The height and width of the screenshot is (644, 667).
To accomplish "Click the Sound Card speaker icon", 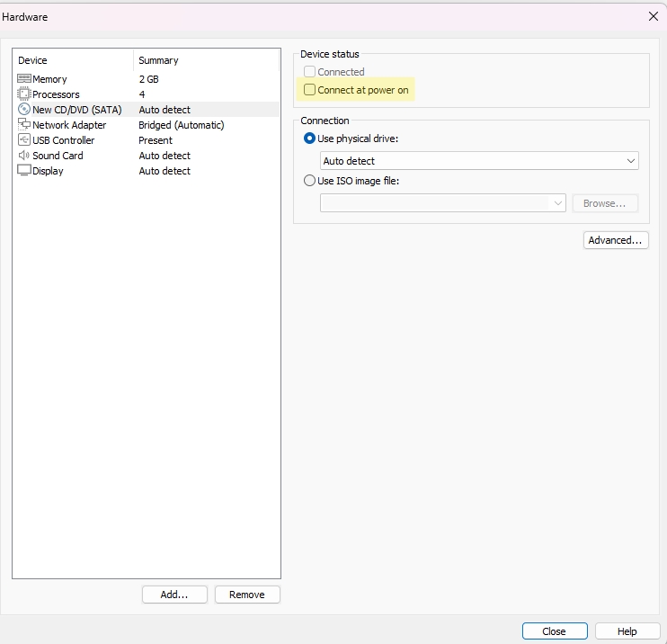I will pos(24,156).
